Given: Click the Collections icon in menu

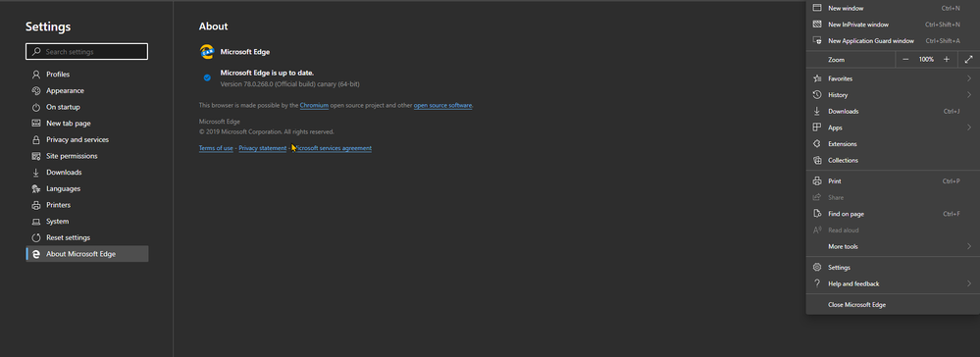Looking at the screenshot, I should (x=816, y=160).
